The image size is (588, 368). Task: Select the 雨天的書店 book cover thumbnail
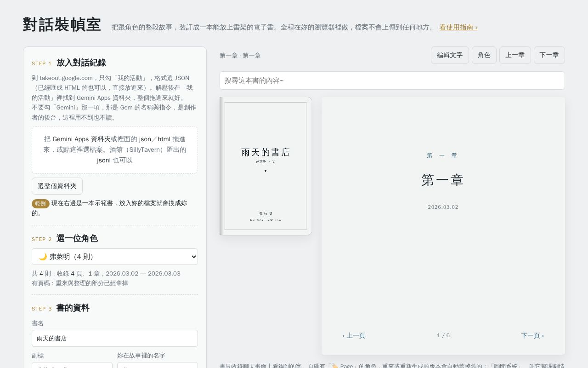266,166
